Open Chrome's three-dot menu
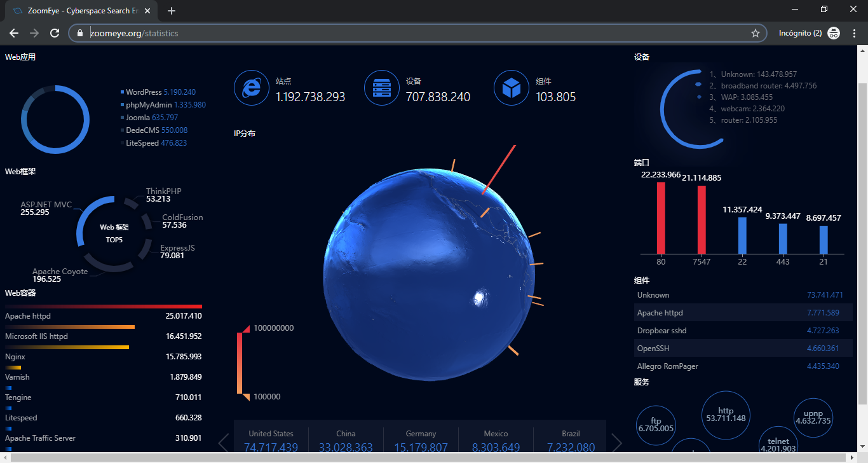Screen dimensions: 868x463 (x=854, y=33)
